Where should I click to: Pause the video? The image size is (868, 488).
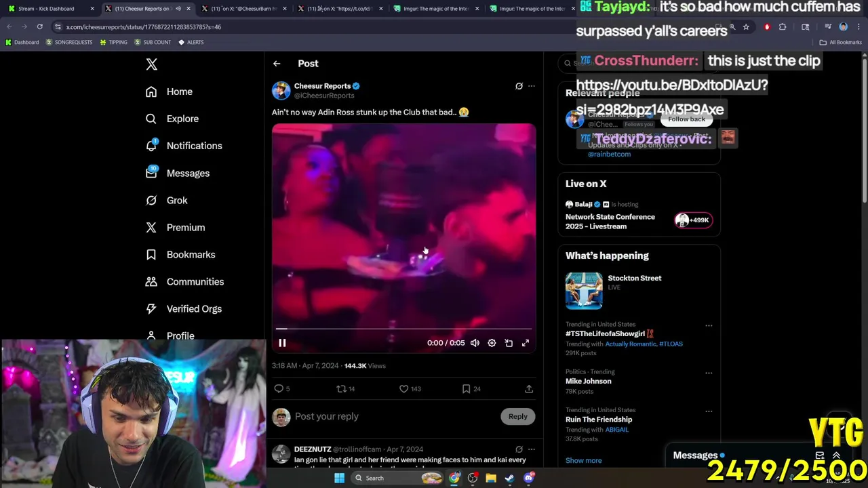click(x=282, y=343)
